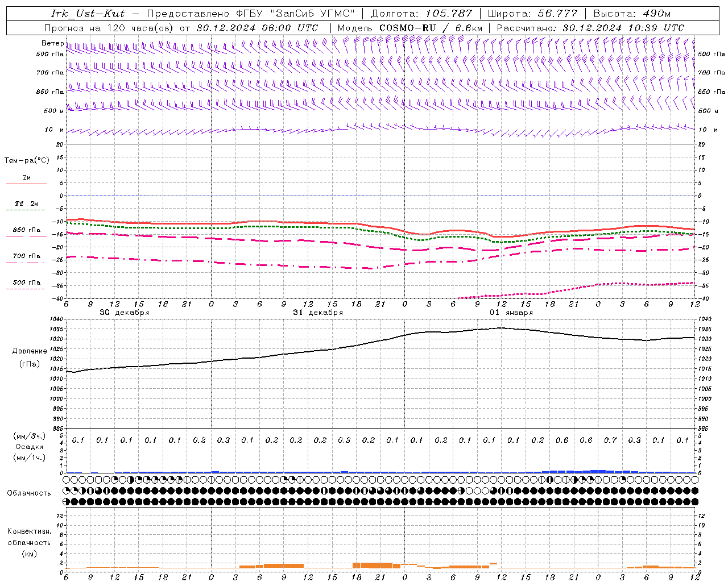Click the Конвективн. convective cloud label

(29, 531)
